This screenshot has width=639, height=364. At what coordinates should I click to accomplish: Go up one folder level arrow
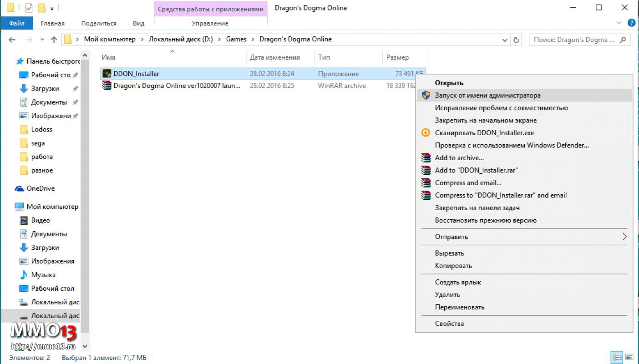click(x=54, y=40)
